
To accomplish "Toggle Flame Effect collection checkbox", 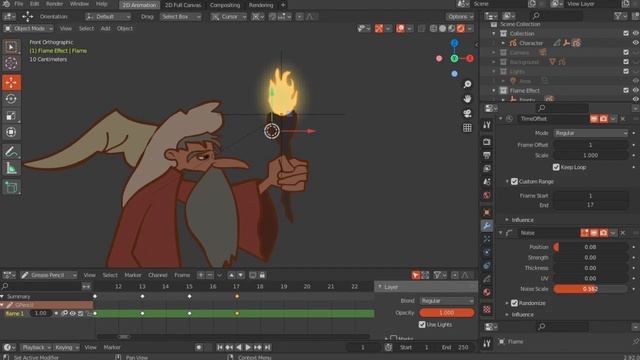I will point(626,90).
